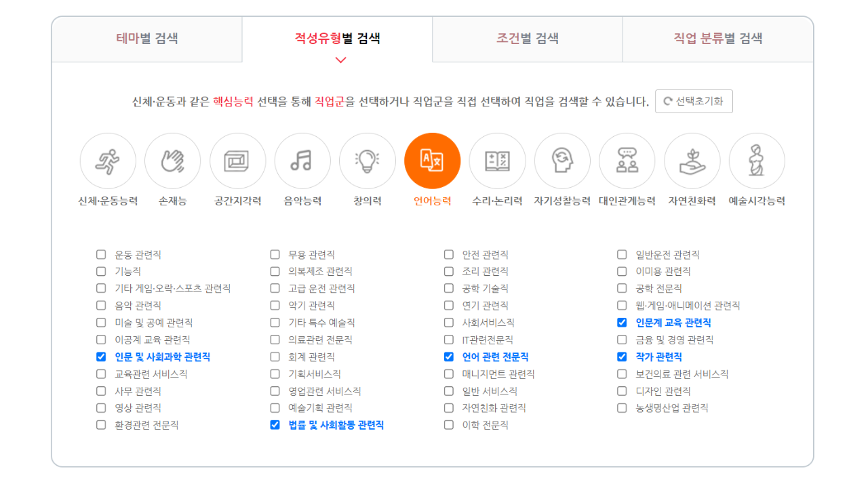The width and height of the screenshot is (868, 488).
Task: Select the 손재능 aptitude icon
Action: [x=172, y=161]
